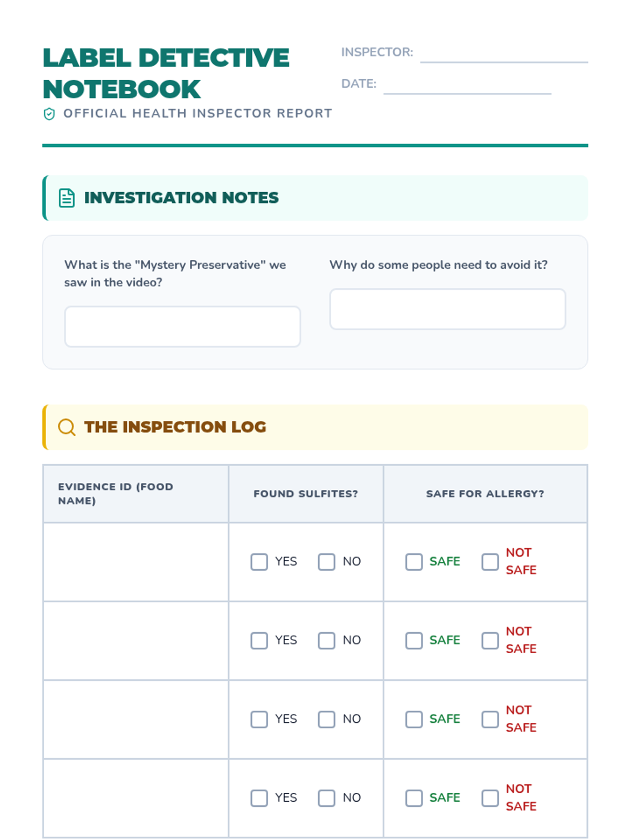The width and height of the screenshot is (630, 840).
Task: Click the shield icon beside Official Health Inspector Report
Action: (49, 114)
